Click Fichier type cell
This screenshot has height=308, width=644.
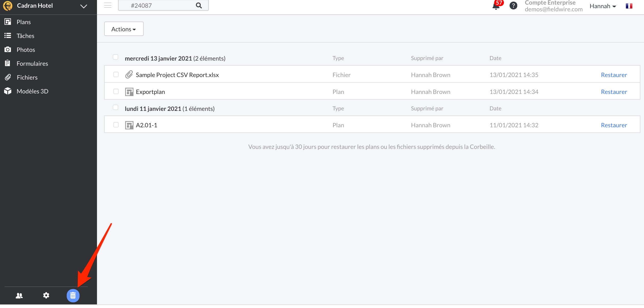pos(341,75)
